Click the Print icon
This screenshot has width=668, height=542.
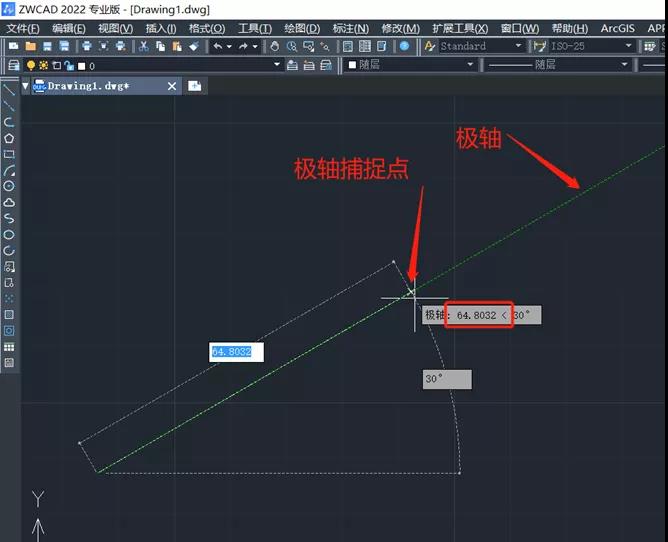click(87, 46)
